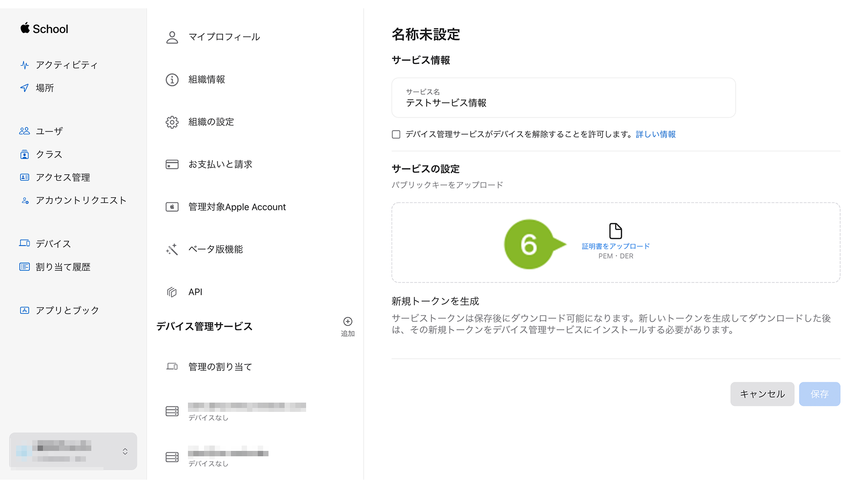This screenshot has height=488, width=868.
Task: Open the Learn more (詳しい情報) link
Action: [x=656, y=134]
